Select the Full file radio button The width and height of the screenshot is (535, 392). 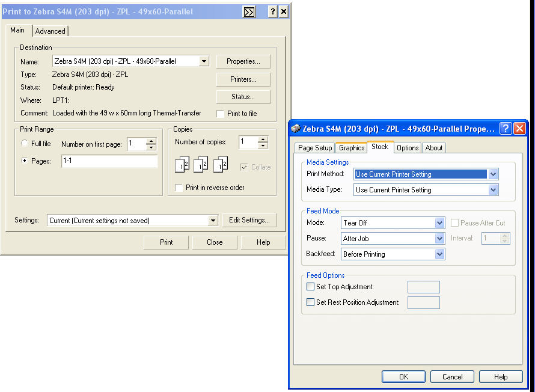25,143
